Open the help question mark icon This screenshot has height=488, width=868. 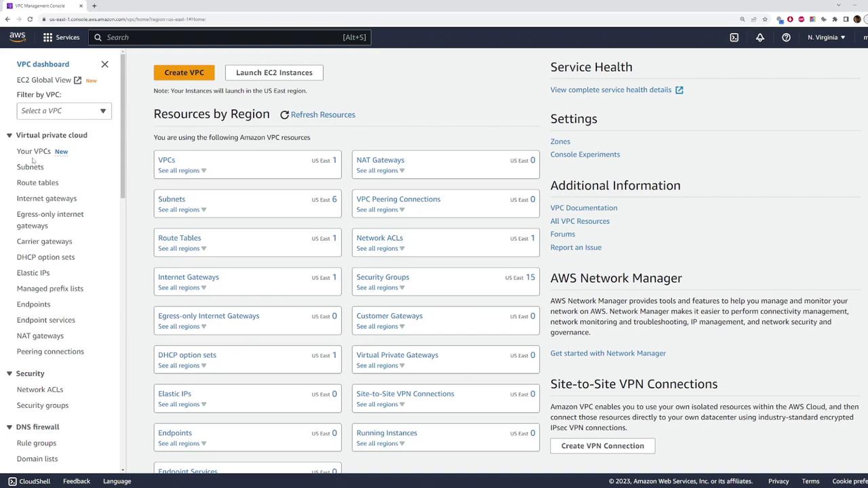point(786,37)
